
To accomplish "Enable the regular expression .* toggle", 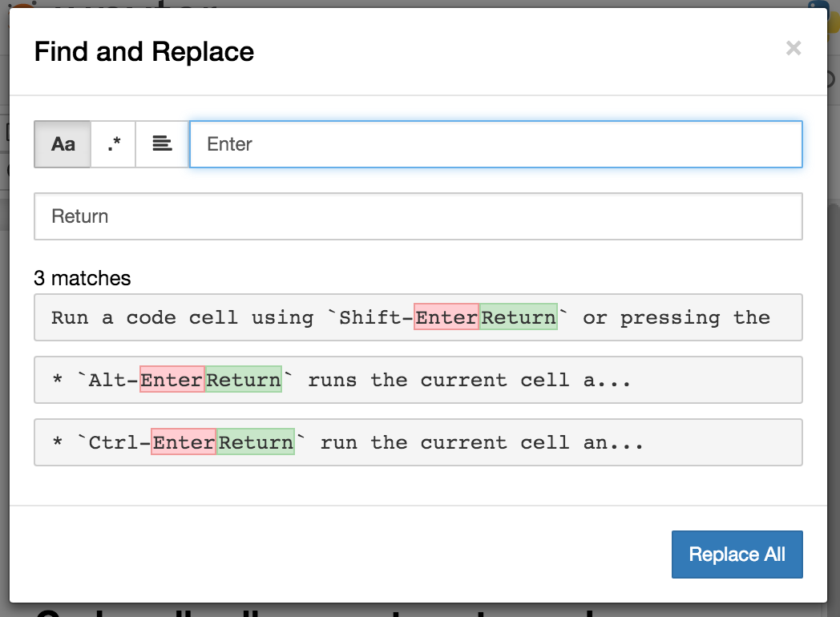I will click(114, 144).
